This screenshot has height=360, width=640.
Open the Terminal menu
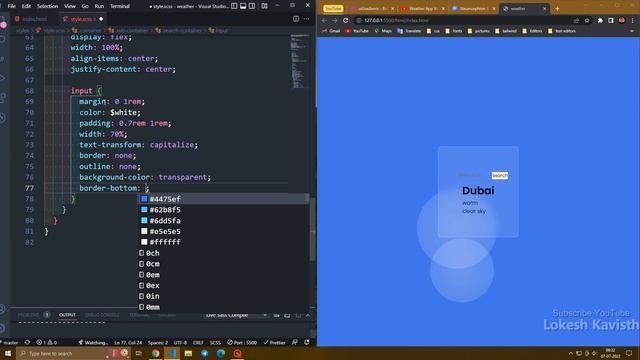click(x=120, y=6)
